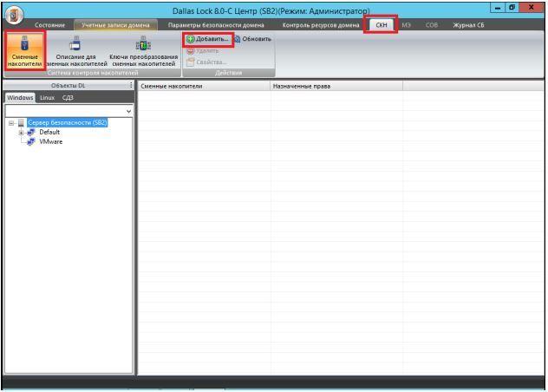Restore down the Dallas Lock window
This screenshot has width=548, height=392.
tap(512, 8)
